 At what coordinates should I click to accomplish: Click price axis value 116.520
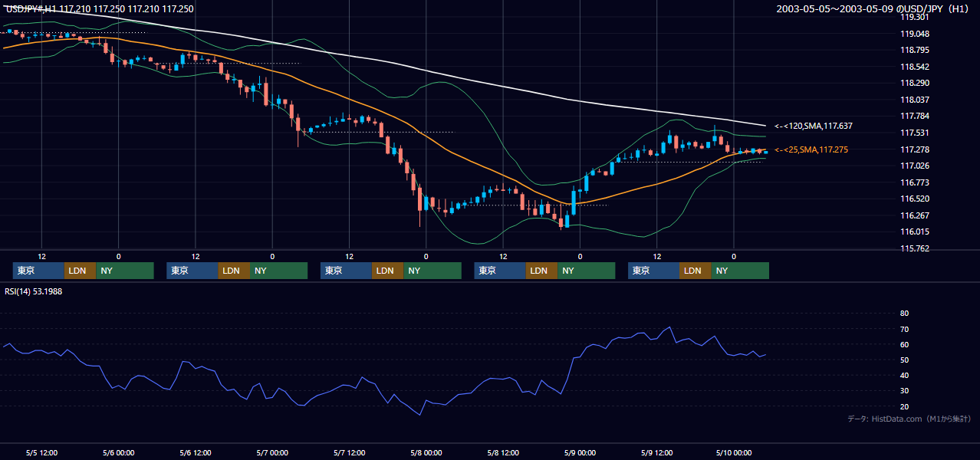(913, 199)
